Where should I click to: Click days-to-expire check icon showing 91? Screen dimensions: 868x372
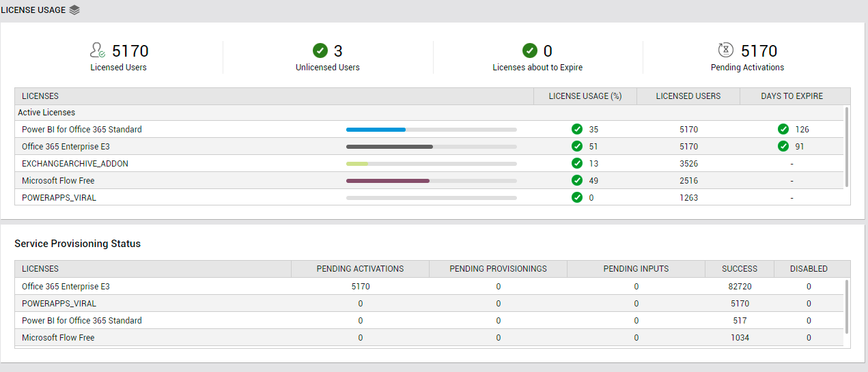tap(783, 146)
